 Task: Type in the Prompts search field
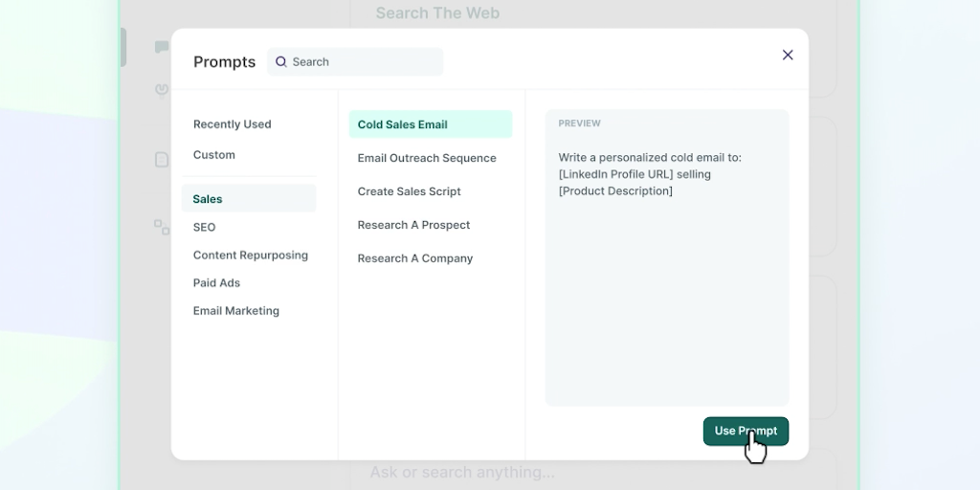coord(364,62)
